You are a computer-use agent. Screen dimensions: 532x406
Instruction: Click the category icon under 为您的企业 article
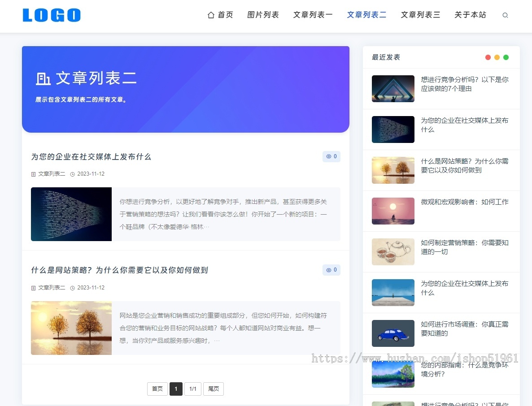[x=33, y=174]
